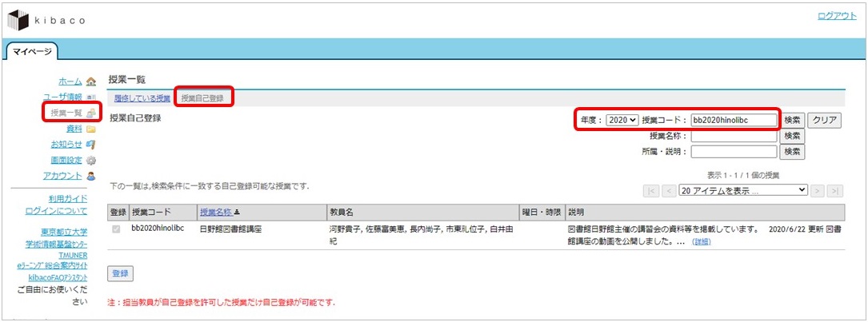The width and height of the screenshot is (868, 322).
Task: Focus the 授業名称 search input field
Action: (x=734, y=136)
